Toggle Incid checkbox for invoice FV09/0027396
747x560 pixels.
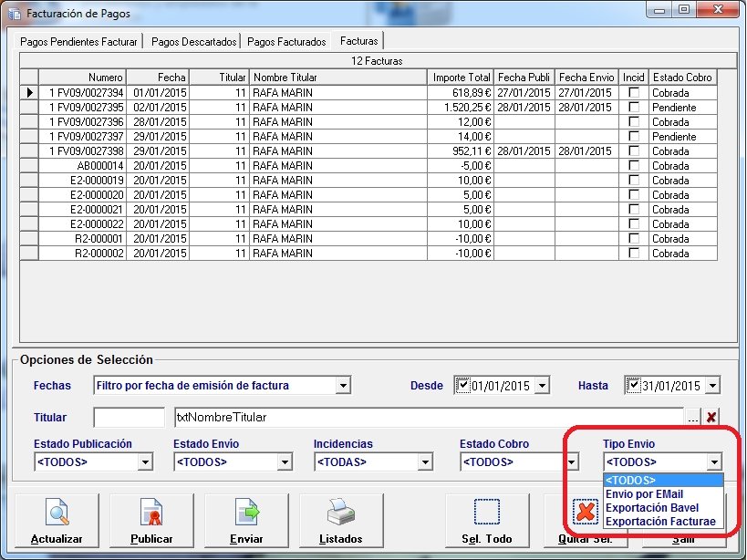[634, 121]
